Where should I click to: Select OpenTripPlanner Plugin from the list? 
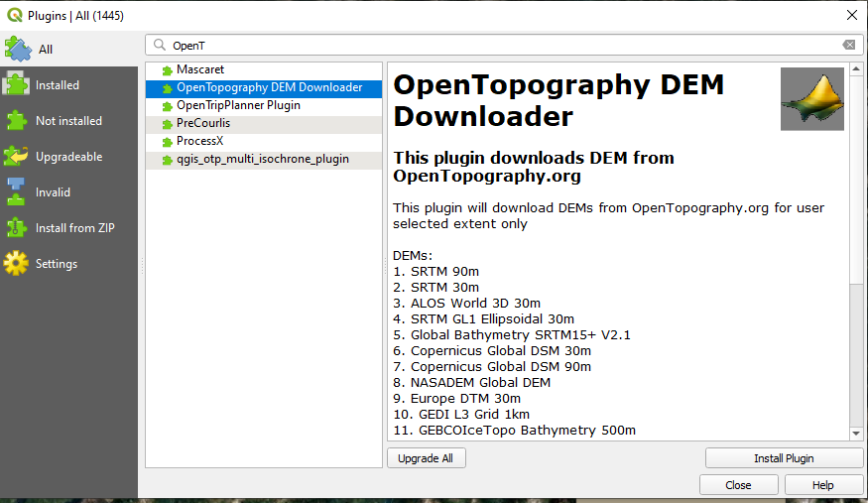click(238, 105)
